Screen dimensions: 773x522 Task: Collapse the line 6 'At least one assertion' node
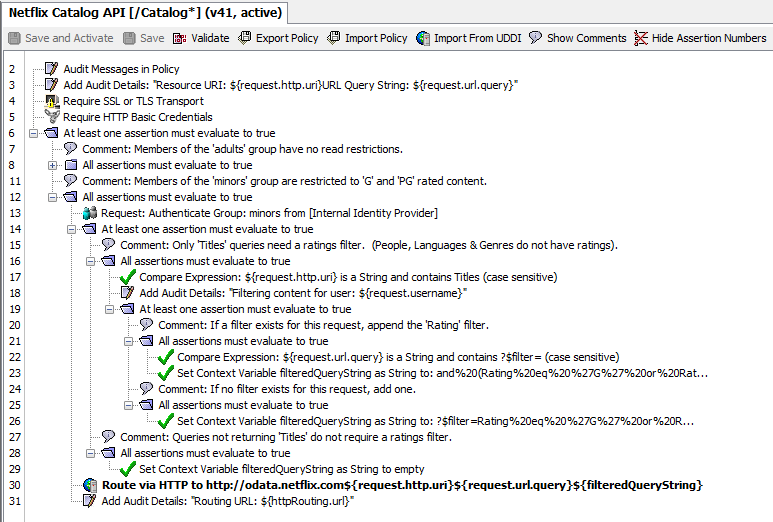point(34,133)
